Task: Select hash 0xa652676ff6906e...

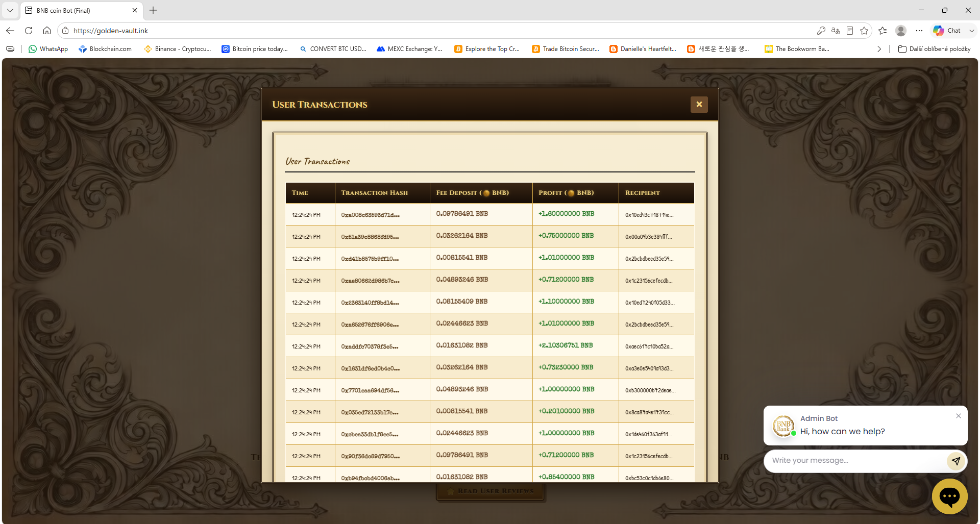Action: click(x=370, y=325)
